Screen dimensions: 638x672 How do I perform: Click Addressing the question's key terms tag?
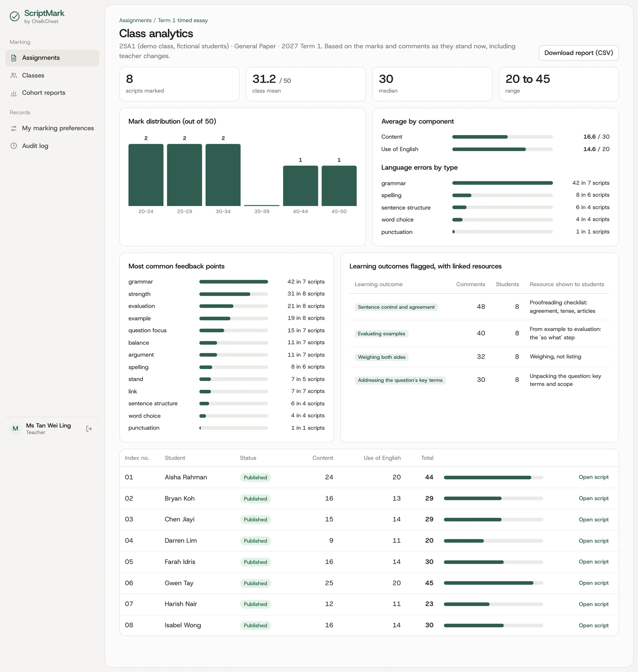pyautogui.click(x=400, y=380)
